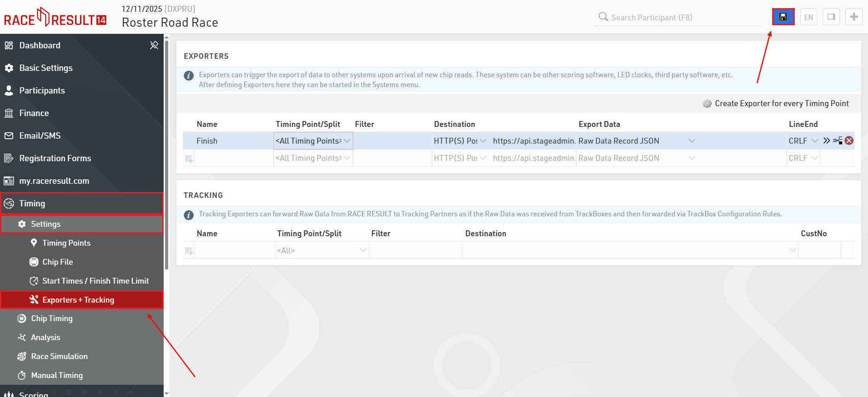
Task: Click the Email/SMS envelope icon
Action: (x=9, y=135)
